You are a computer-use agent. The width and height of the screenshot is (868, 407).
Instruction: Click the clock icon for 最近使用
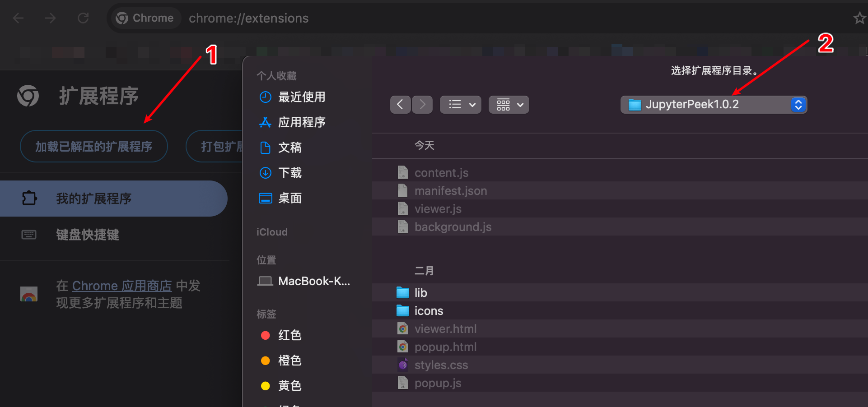tap(266, 97)
